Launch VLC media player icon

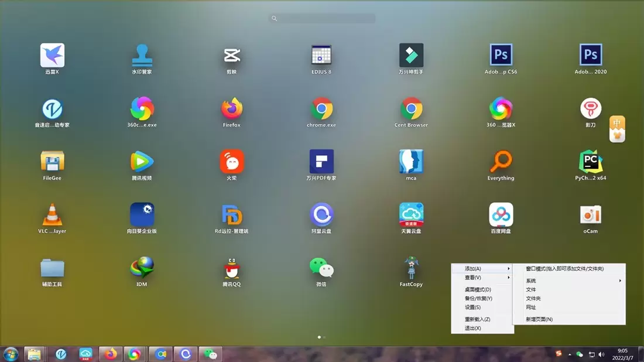click(52, 214)
